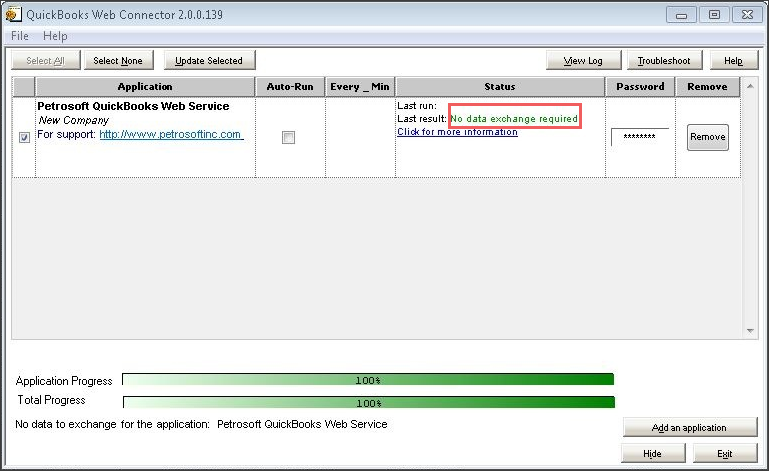Click the Status column header
The width and height of the screenshot is (769, 471).
[x=500, y=87]
